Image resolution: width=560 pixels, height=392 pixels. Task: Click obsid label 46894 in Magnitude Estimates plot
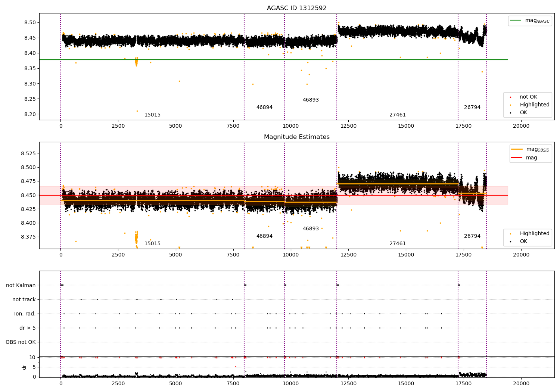[x=264, y=236]
